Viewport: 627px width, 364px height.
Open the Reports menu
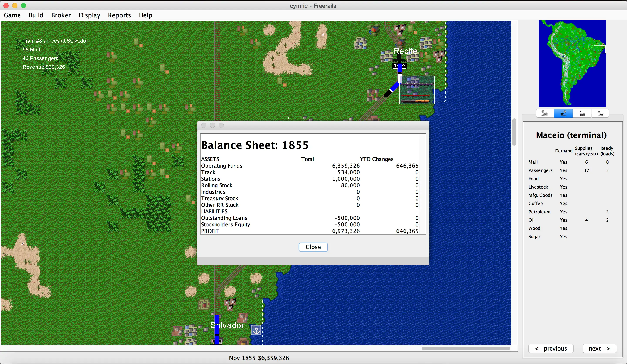(x=120, y=15)
